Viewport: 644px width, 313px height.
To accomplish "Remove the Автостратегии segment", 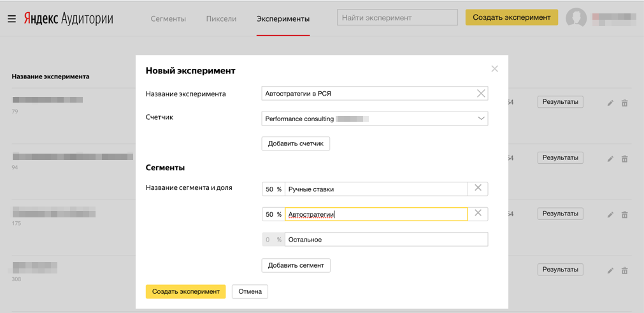I will tap(478, 214).
